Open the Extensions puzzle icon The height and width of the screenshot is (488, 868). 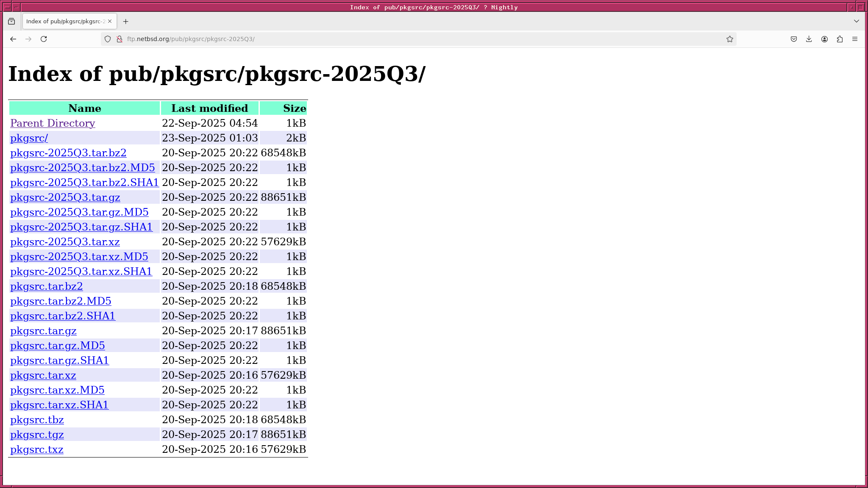click(x=840, y=39)
